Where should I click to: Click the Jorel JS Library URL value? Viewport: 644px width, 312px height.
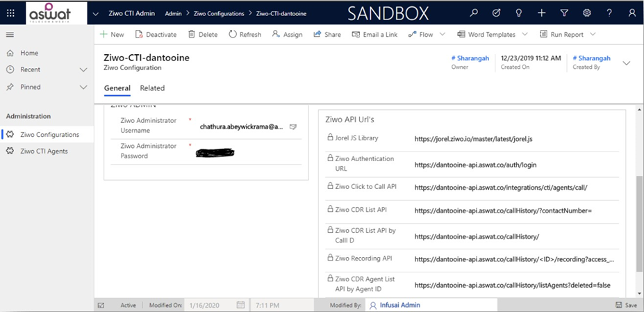click(x=474, y=139)
